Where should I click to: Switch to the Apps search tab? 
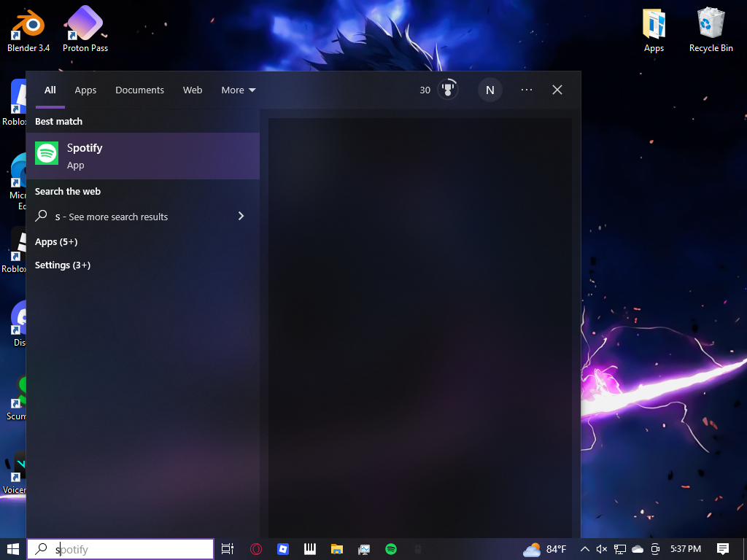point(85,90)
